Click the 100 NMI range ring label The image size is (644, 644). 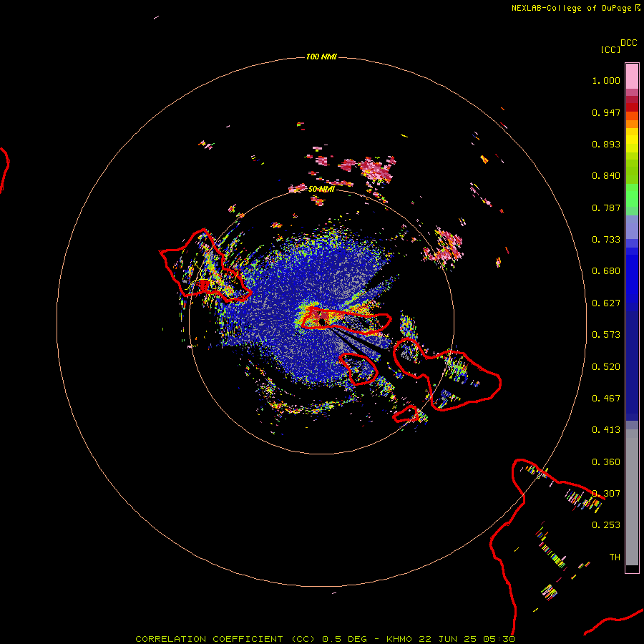[321, 57]
